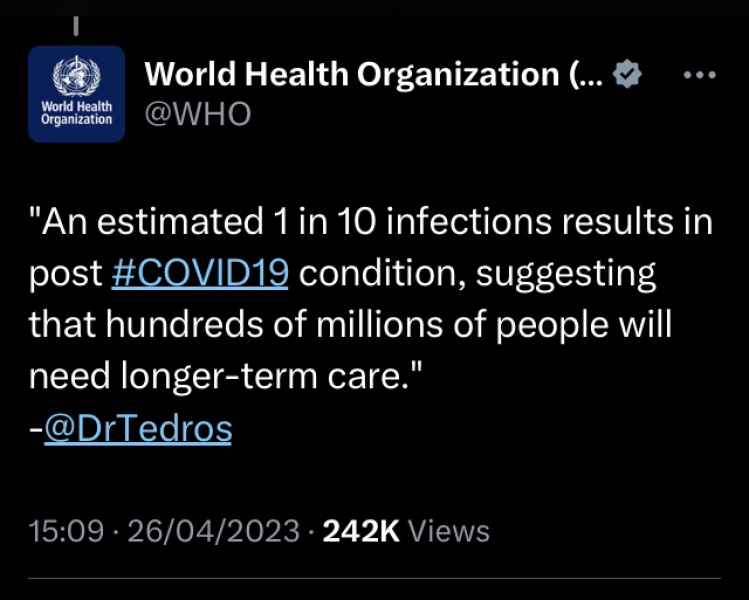Click the WHO profile avatar

click(76, 94)
